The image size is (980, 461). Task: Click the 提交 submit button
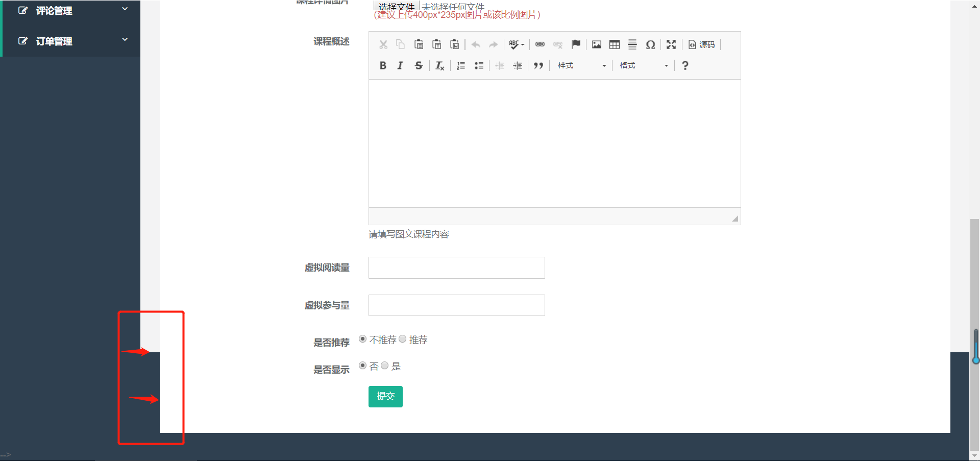point(385,396)
